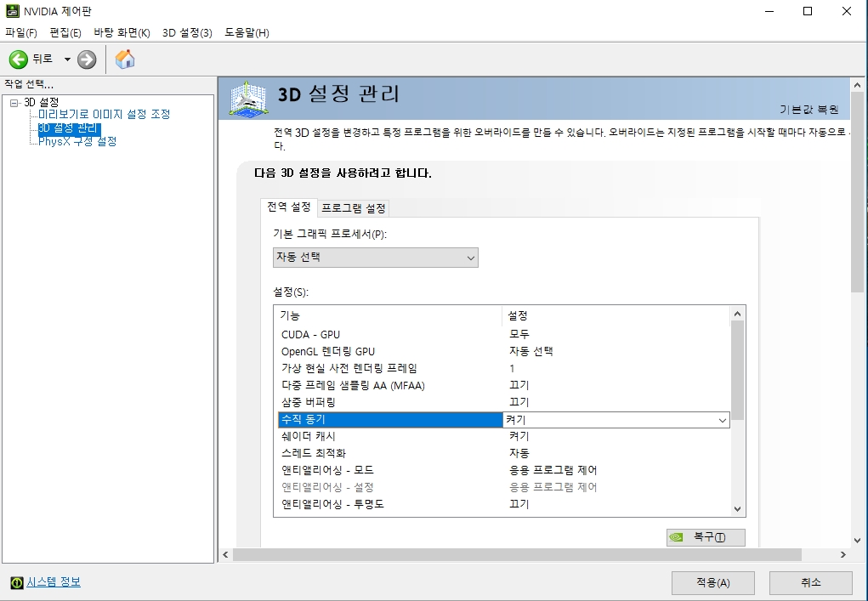Click settings list scroll down arrow
Viewport: 868px width, 601px height.
point(737,508)
